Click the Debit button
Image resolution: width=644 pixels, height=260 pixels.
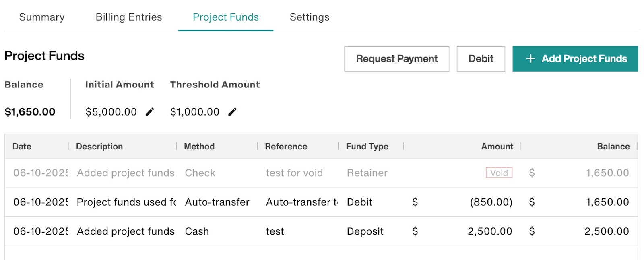[481, 59]
